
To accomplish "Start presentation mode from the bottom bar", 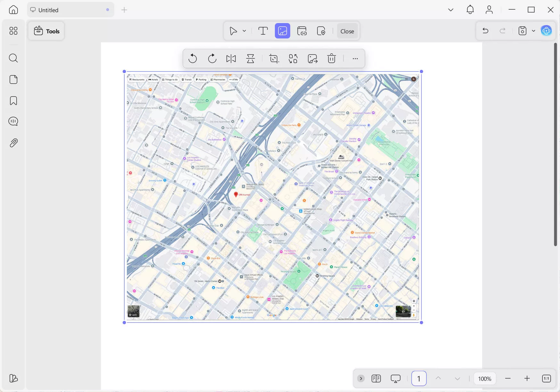I will pos(396,379).
